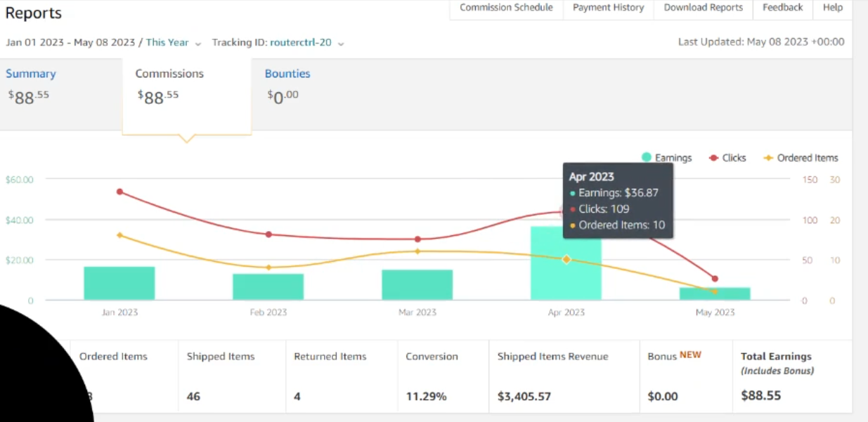Open the Commission Schedule page

coord(506,8)
